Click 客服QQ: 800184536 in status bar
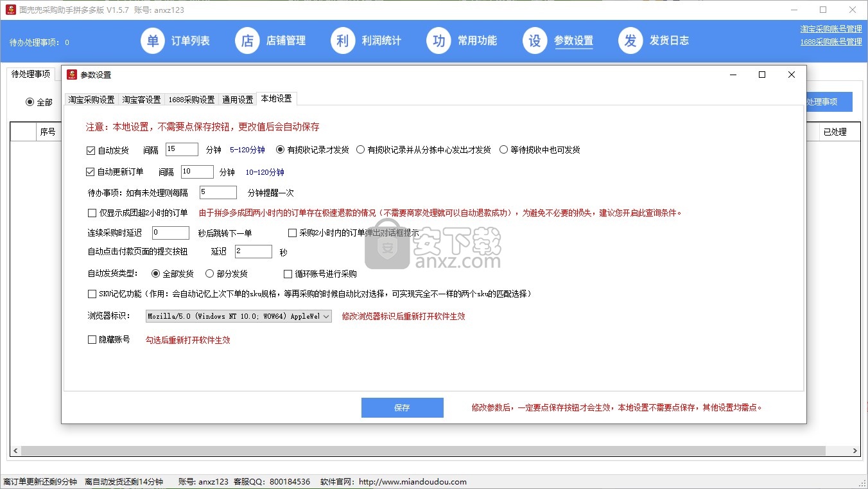 (272, 482)
